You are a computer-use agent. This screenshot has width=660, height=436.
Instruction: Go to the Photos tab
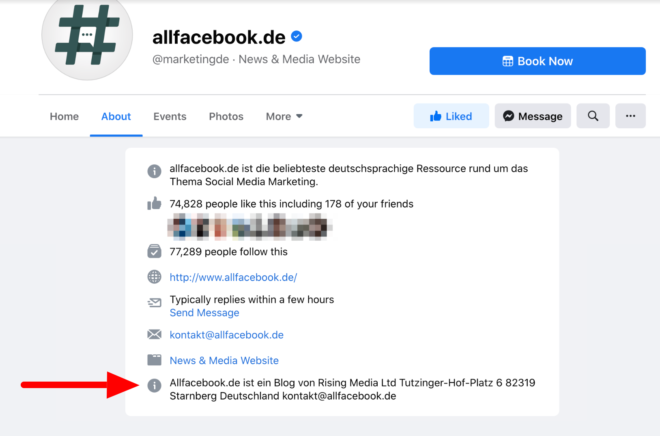click(226, 116)
